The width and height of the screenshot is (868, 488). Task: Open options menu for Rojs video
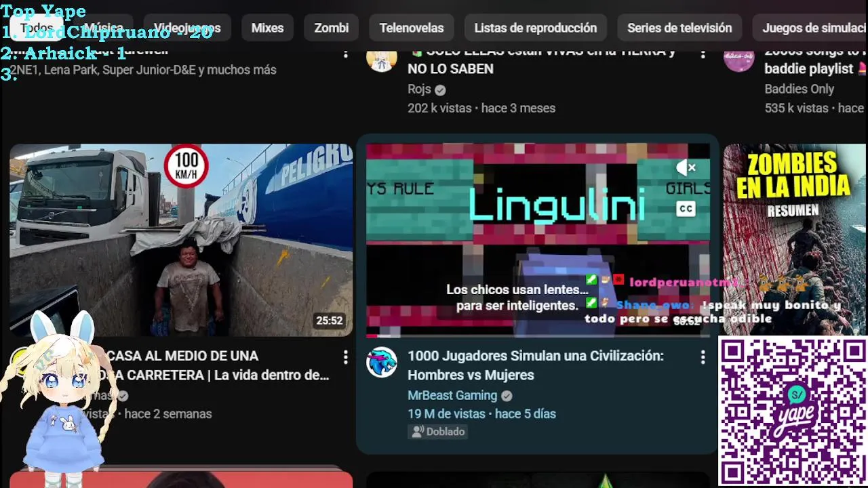[703, 53]
